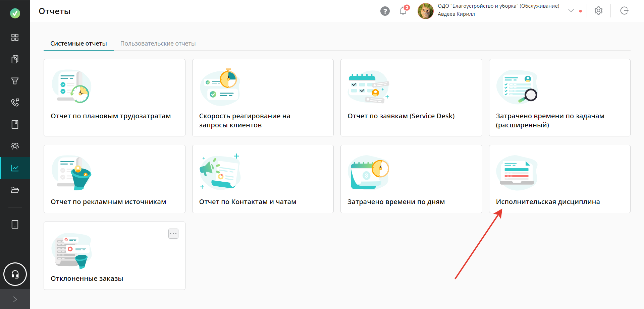Open the dashboard grid icon in sidebar
This screenshot has width=644, height=309.
[x=15, y=37]
